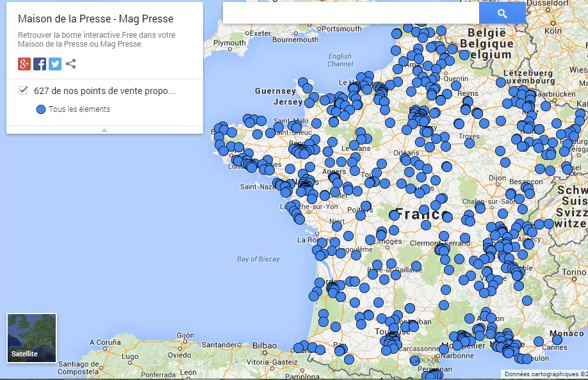Click the map title Maison de la Presse

[95, 19]
